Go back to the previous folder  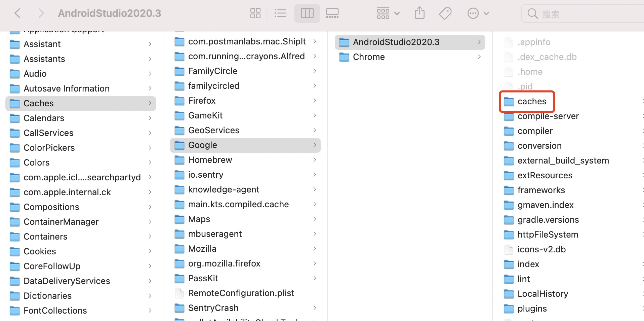pyautogui.click(x=17, y=13)
